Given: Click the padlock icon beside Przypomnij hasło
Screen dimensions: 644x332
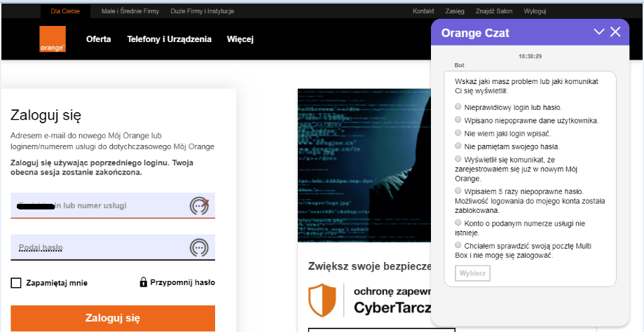Looking at the screenshot, I should tap(144, 282).
